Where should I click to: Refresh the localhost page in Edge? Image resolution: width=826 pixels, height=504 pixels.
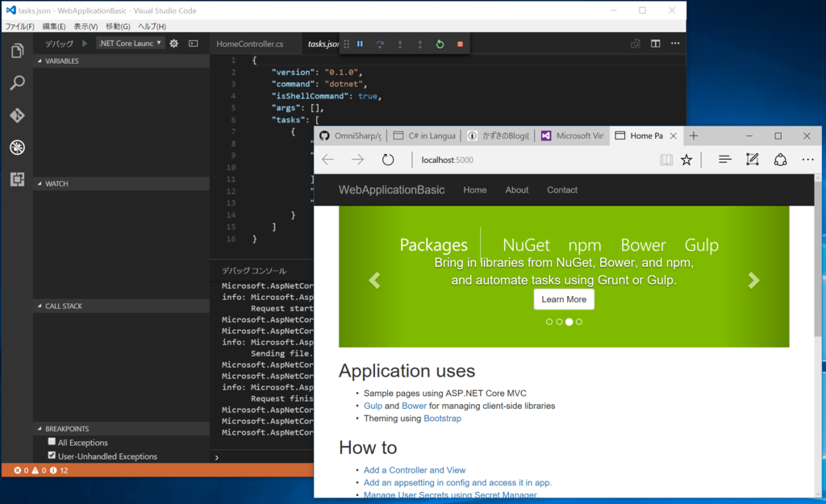[x=388, y=160]
